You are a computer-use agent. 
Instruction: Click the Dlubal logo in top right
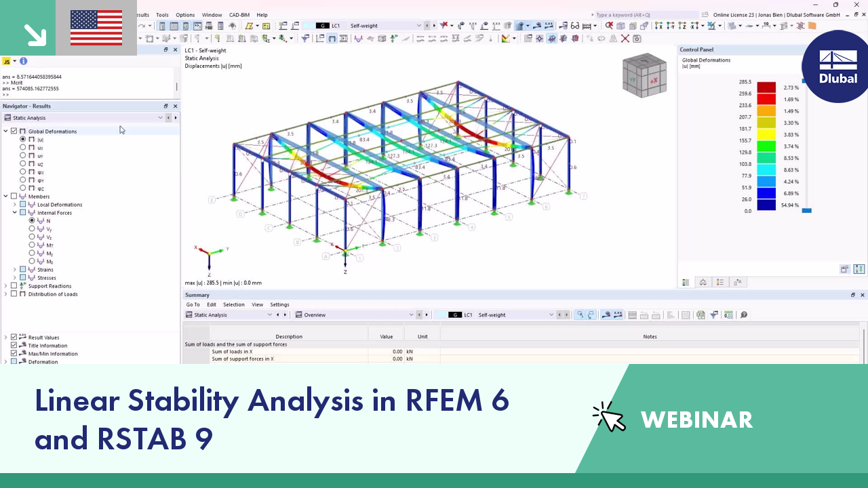pyautogui.click(x=837, y=66)
